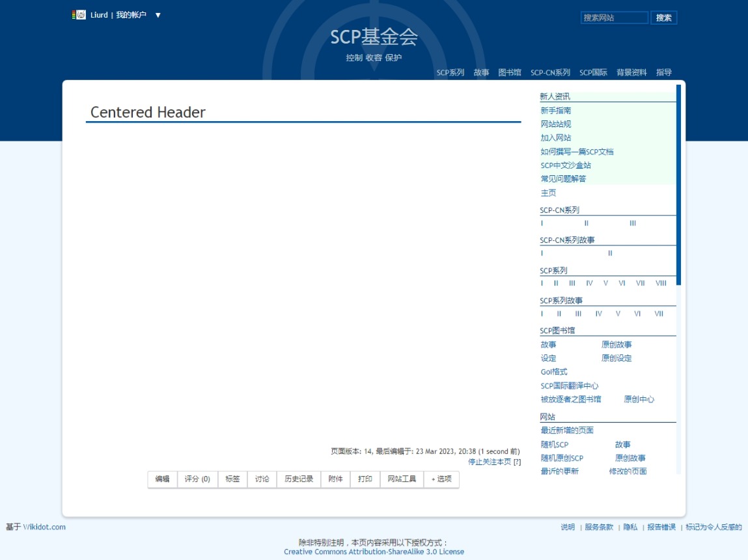Open the GoI格式 link
The image size is (748, 560).
tap(553, 372)
